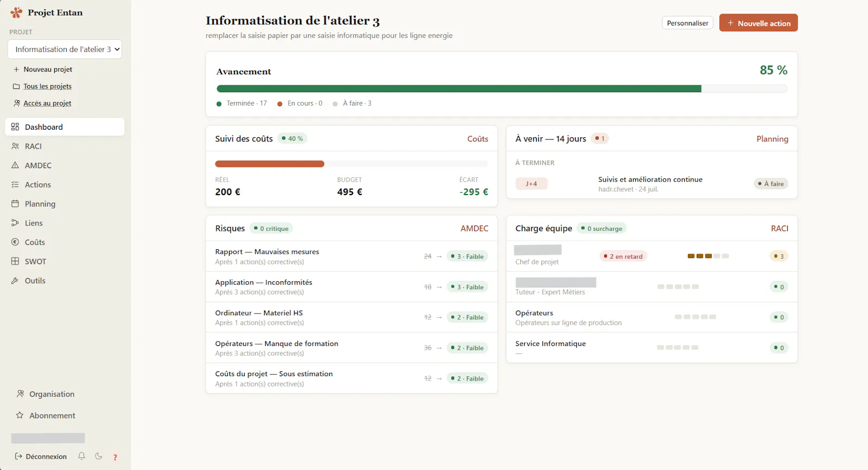This screenshot has width=868, height=470.
Task: Open risk Application — Inconformités
Action: click(352, 287)
